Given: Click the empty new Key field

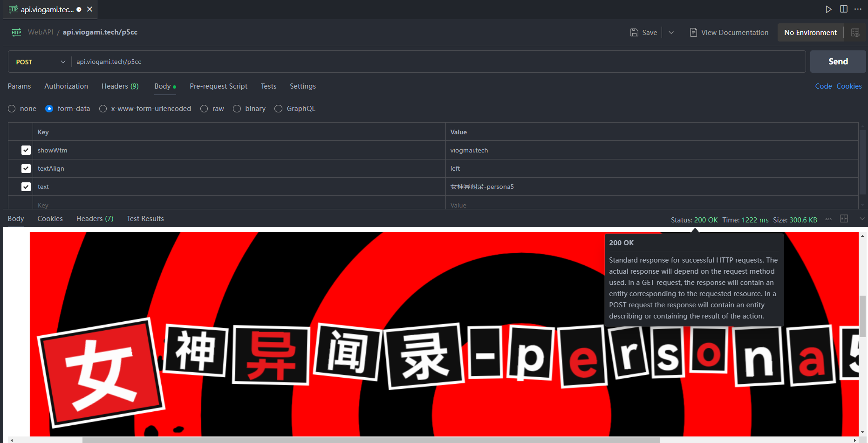Looking at the screenshot, I should pyautogui.click(x=239, y=203).
